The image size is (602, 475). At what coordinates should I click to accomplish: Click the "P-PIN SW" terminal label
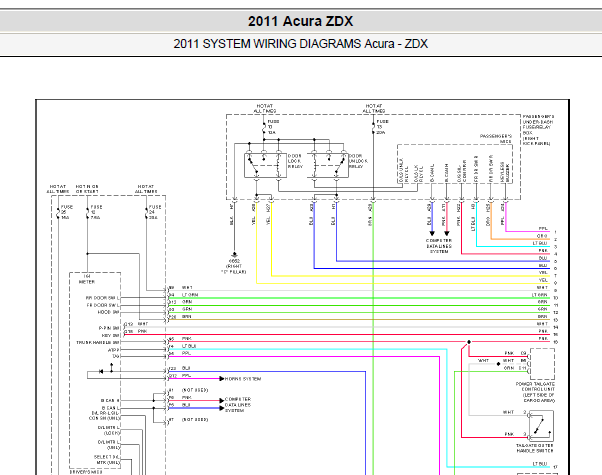pyautogui.click(x=109, y=328)
